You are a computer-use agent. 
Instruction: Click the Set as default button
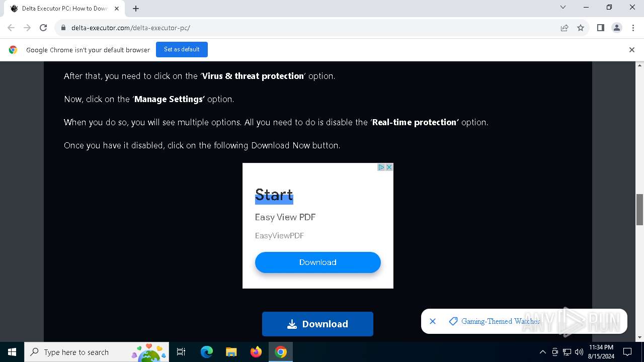coord(182,49)
